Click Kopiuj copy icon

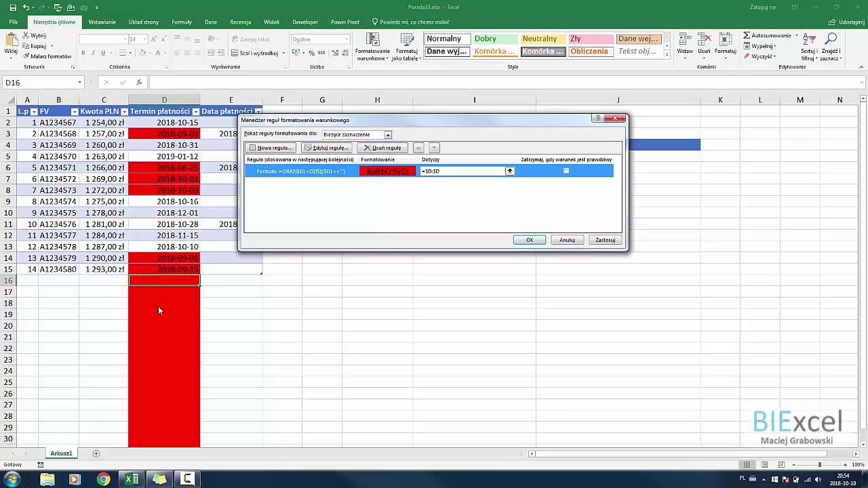click(26, 46)
